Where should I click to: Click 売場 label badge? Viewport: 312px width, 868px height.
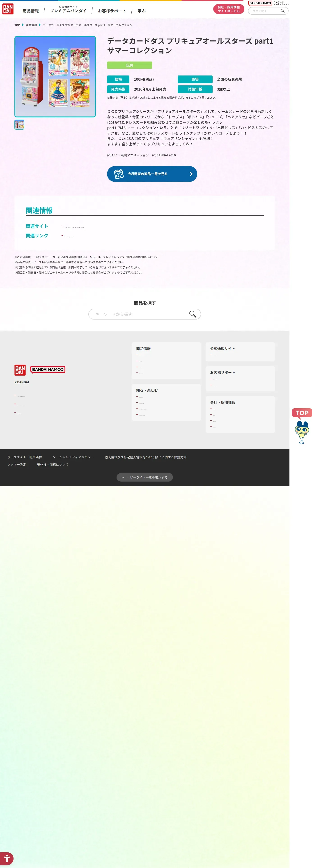(x=195, y=79)
